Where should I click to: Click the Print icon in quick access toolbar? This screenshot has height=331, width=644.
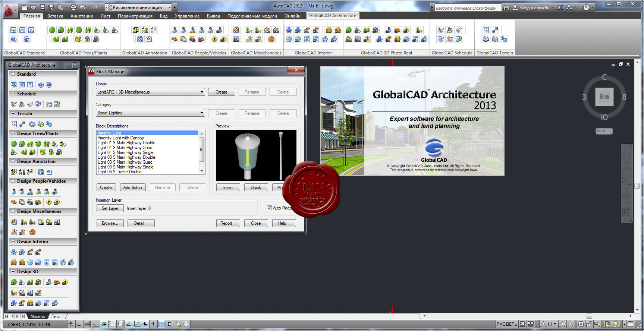pyautogui.click(x=73, y=7)
